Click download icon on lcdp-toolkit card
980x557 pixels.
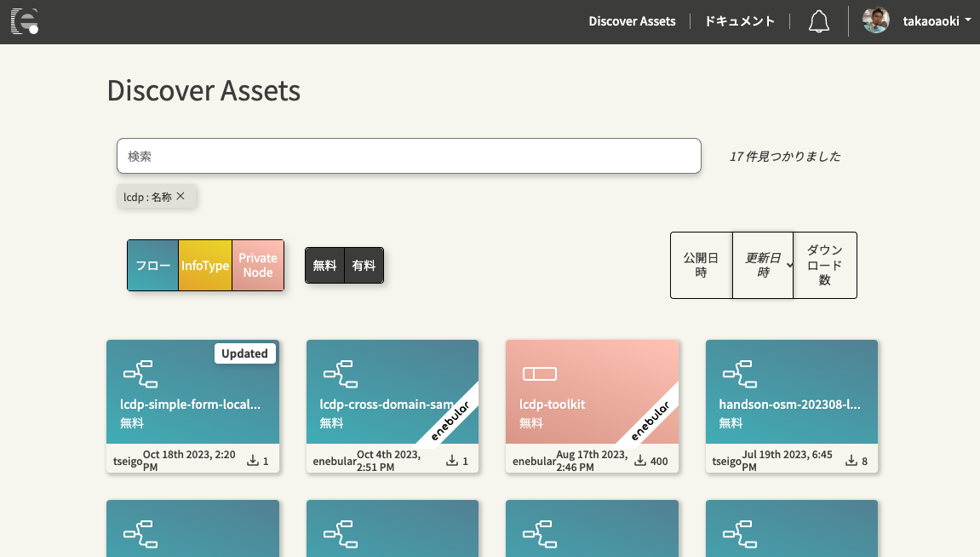tap(640, 461)
